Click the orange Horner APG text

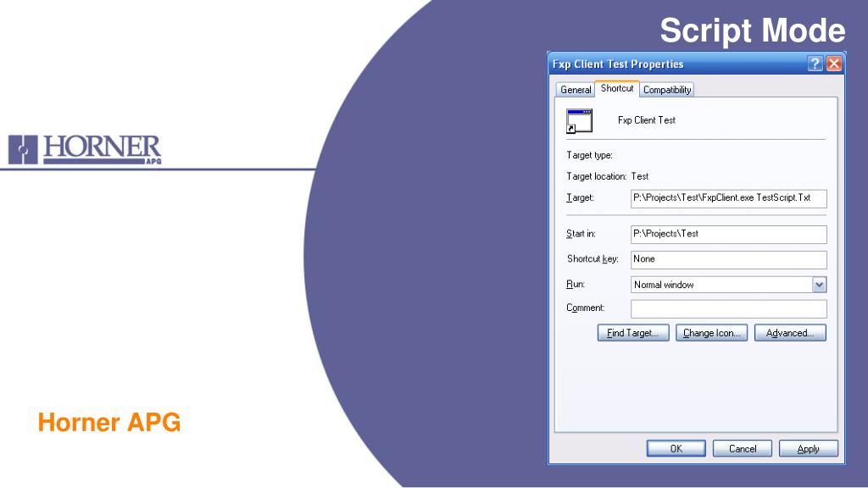click(x=109, y=422)
